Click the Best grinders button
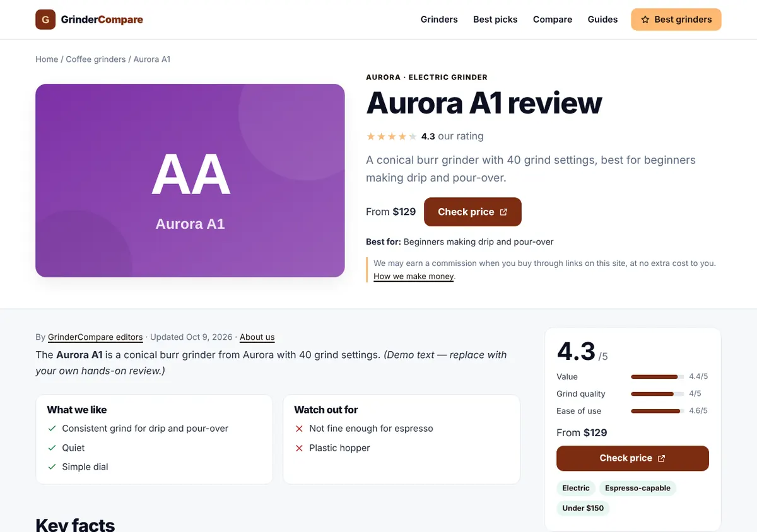The height and width of the screenshot is (532, 757). (676, 20)
